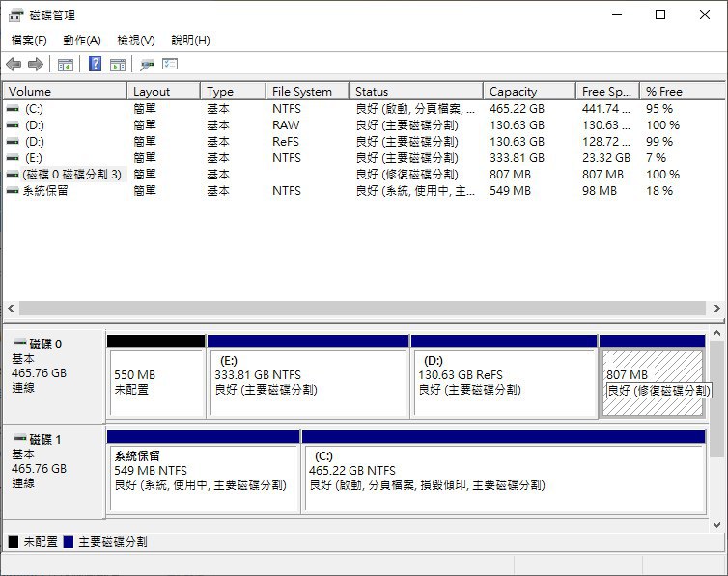728x576 pixels.
Task: Click the left arrow of horizontal scrollbar
Action: tap(11, 308)
